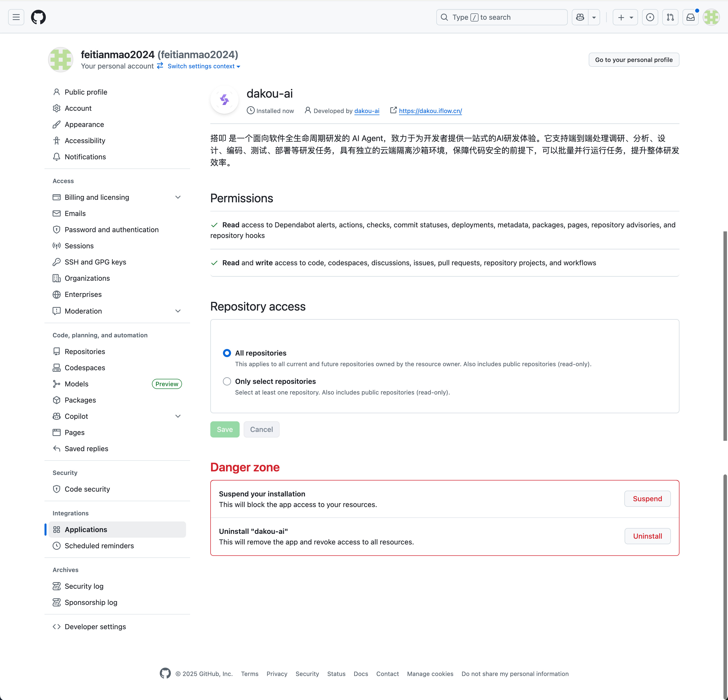Open Switch settings context dropdown
The image size is (728, 700).
[x=203, y=66]
